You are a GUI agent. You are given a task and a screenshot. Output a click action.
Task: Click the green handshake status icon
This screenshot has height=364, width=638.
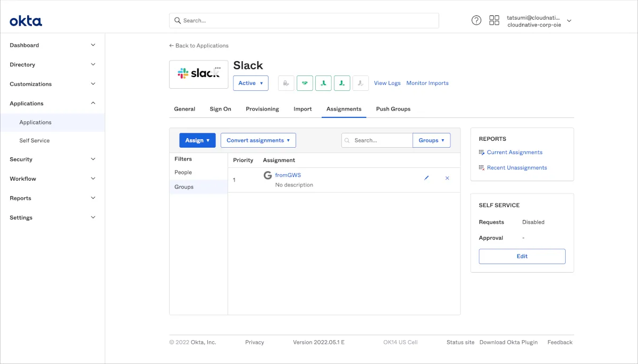(305, 83)
